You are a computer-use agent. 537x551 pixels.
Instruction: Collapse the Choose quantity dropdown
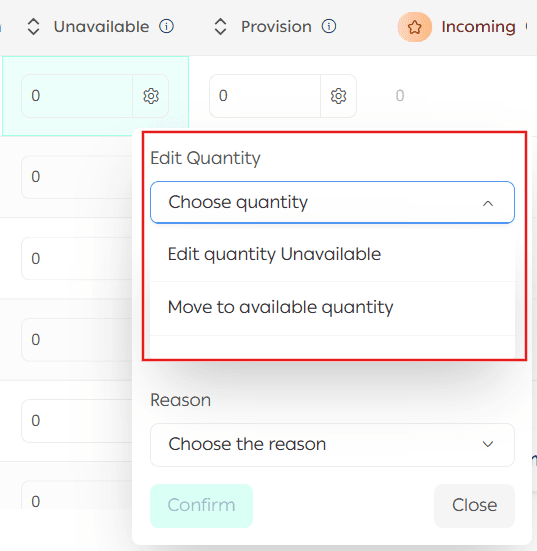[332, 202]
